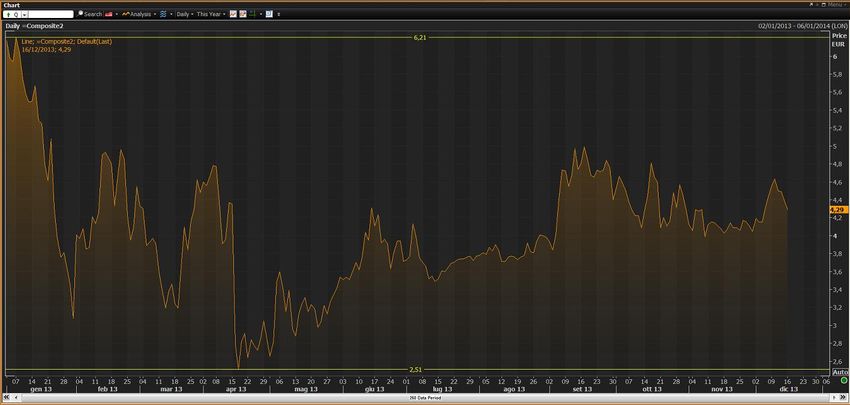Click the symbol search input field
The image size is (850, 405).
48,15
